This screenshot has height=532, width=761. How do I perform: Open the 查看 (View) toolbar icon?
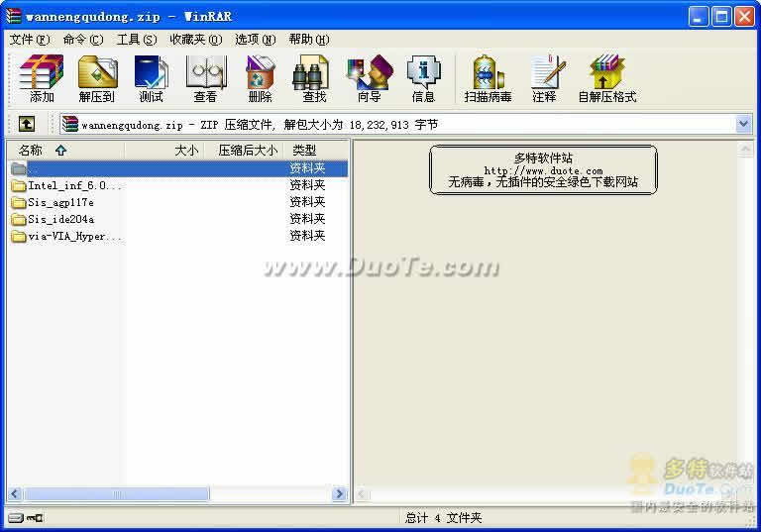click(205, 78)
